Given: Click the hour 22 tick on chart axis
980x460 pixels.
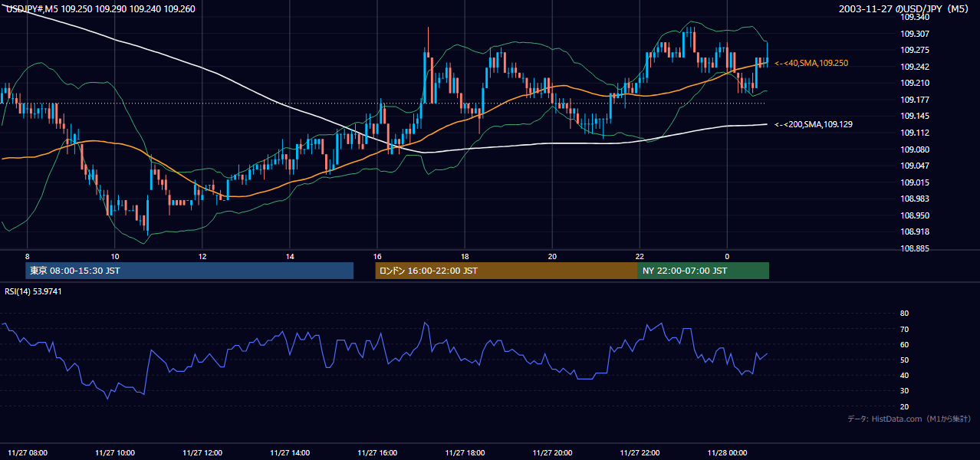Looking at the screenshot, I should (640, 256).
